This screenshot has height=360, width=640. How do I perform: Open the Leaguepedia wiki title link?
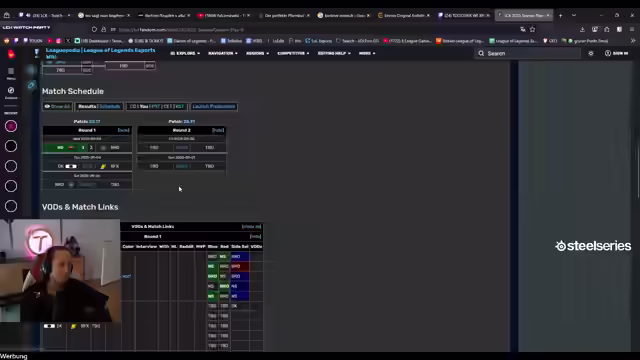pyautogui.click(x=100, y=53)
